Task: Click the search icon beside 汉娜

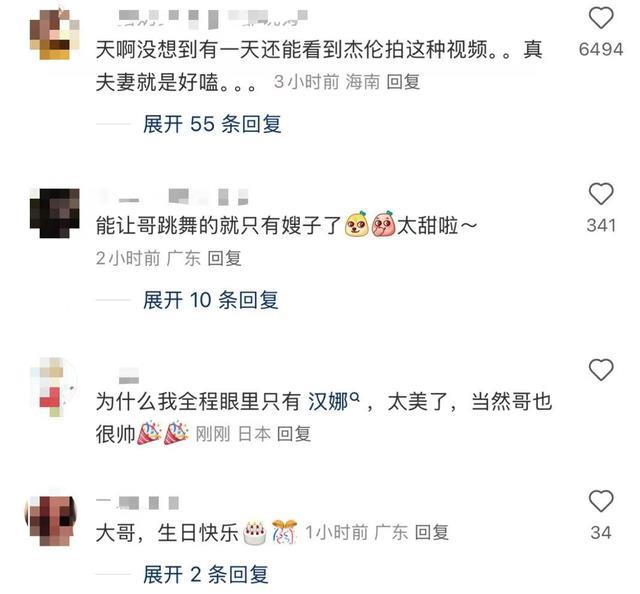Action: click(355, 396)
